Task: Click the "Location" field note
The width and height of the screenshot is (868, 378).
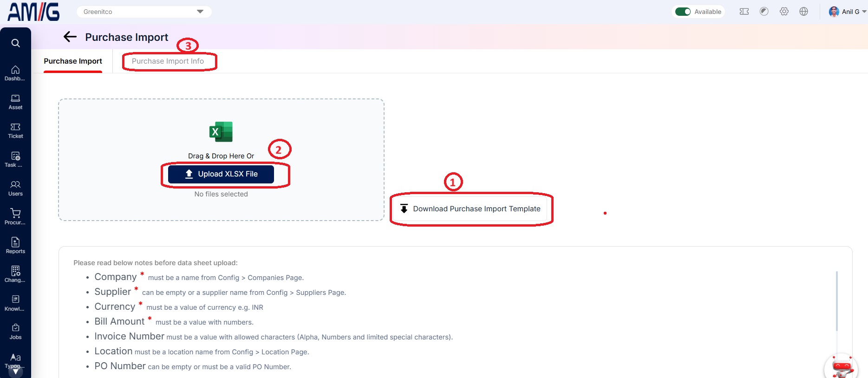Action: [202, 352]
